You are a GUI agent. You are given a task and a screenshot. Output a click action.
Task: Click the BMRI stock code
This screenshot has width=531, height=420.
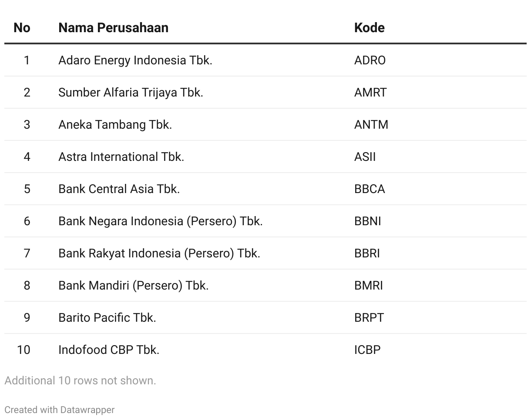point(368,285)
